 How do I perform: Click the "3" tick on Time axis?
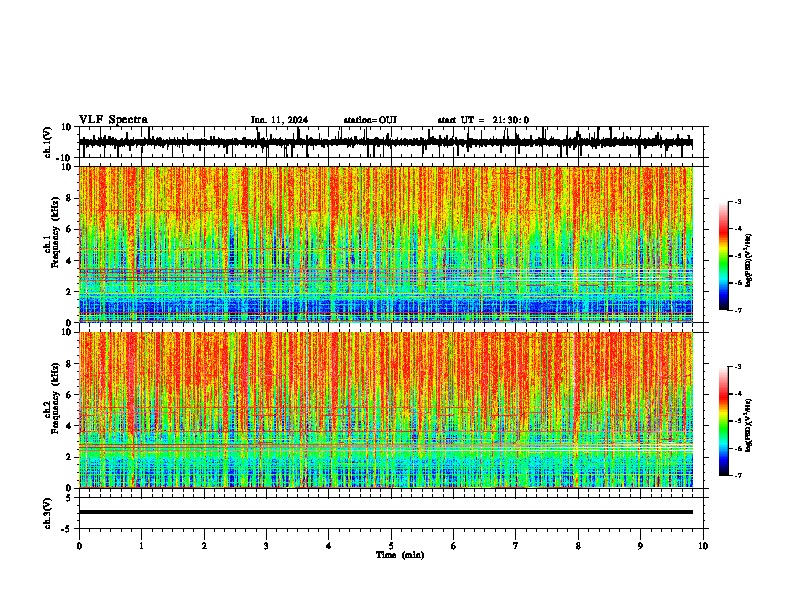[x=266, y=546]
